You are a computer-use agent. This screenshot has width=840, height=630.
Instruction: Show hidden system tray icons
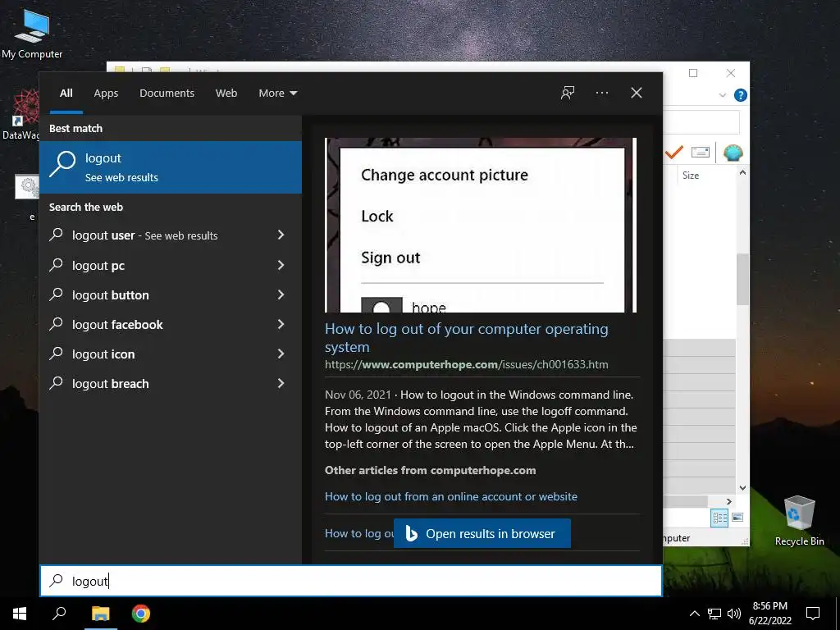694,614
